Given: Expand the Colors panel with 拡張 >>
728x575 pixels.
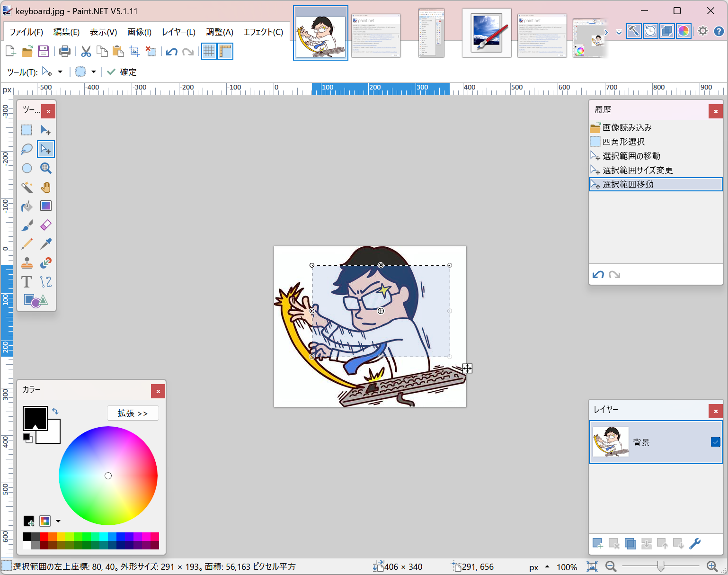Looking at the screenshot, I should (x=133, y=413).
